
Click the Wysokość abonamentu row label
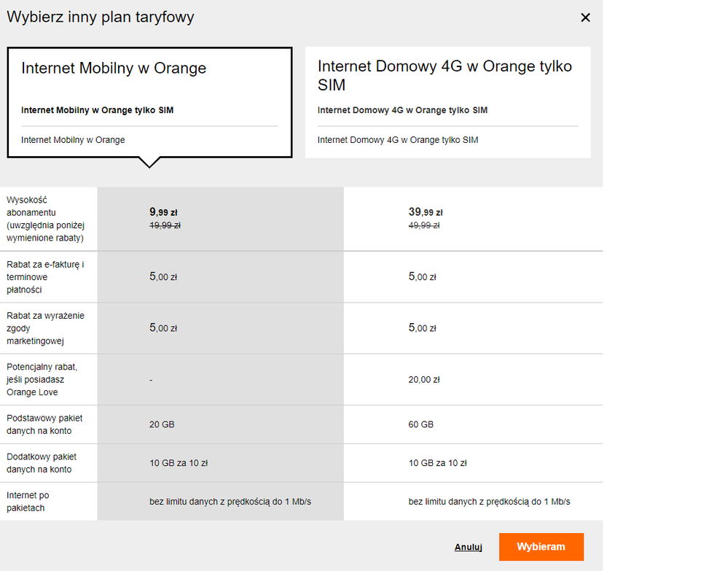(45, 219)
